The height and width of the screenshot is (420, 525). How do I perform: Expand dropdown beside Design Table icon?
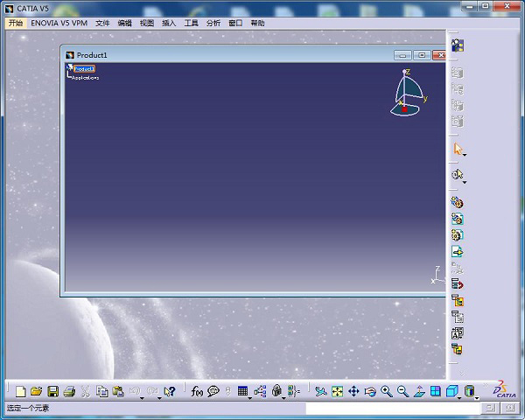249,398
